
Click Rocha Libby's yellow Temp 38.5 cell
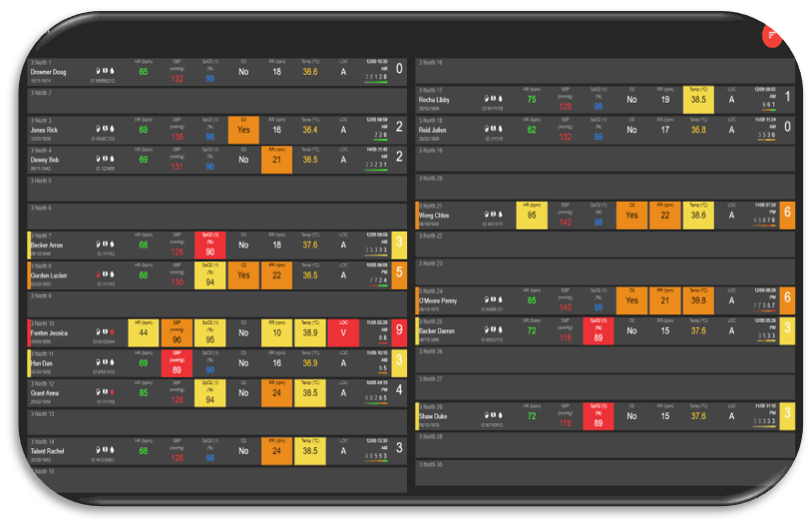pos(698,99)
